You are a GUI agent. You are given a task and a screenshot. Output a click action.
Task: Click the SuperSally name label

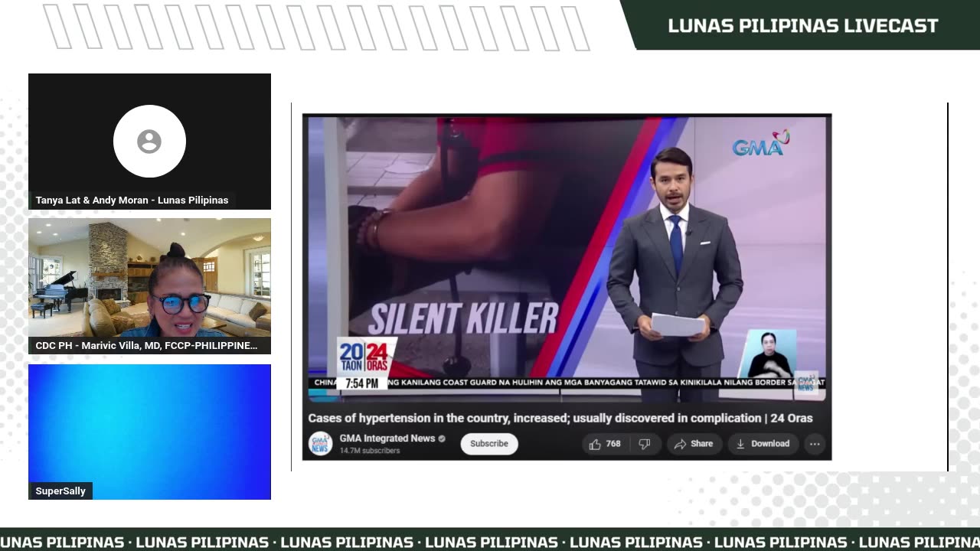coord(60,491)
